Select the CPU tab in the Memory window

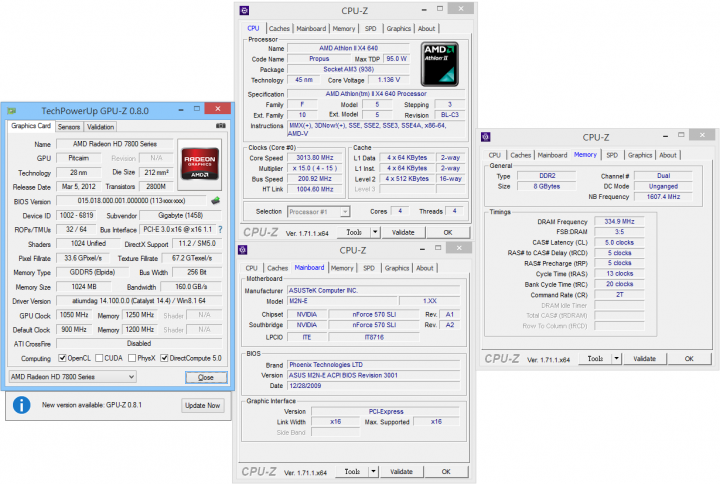(495, 155)
